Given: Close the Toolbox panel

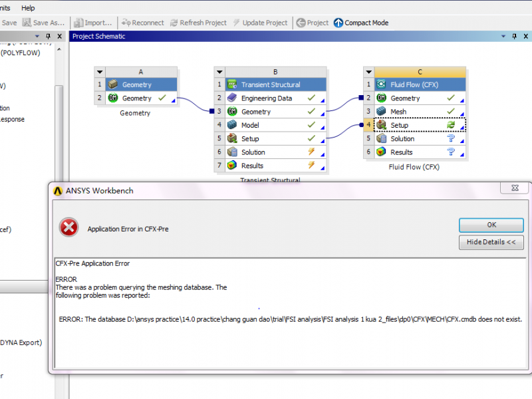Looking at the screenshot, I should click(x=59, y=37).
